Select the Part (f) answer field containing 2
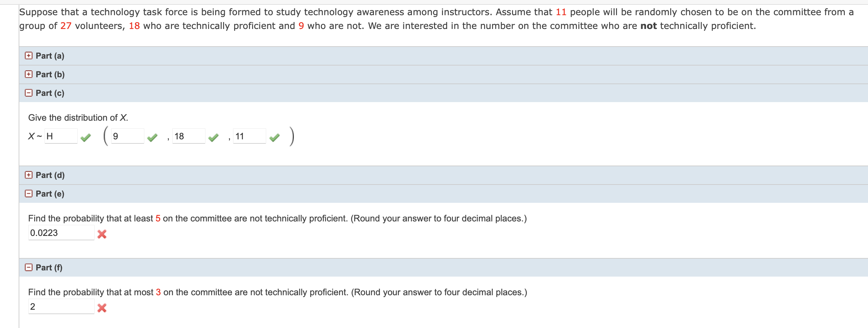The height and width of the screenshot is (328, 868). tap(60, 307)
